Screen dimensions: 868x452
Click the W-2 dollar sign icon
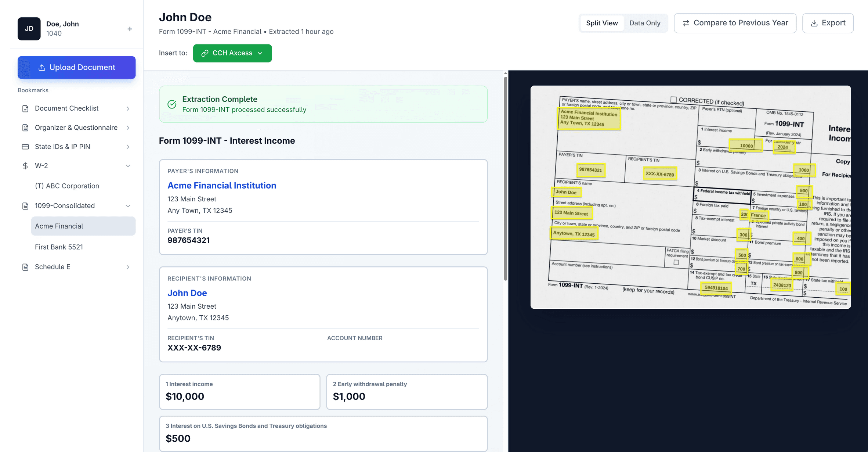coord(25,166)
